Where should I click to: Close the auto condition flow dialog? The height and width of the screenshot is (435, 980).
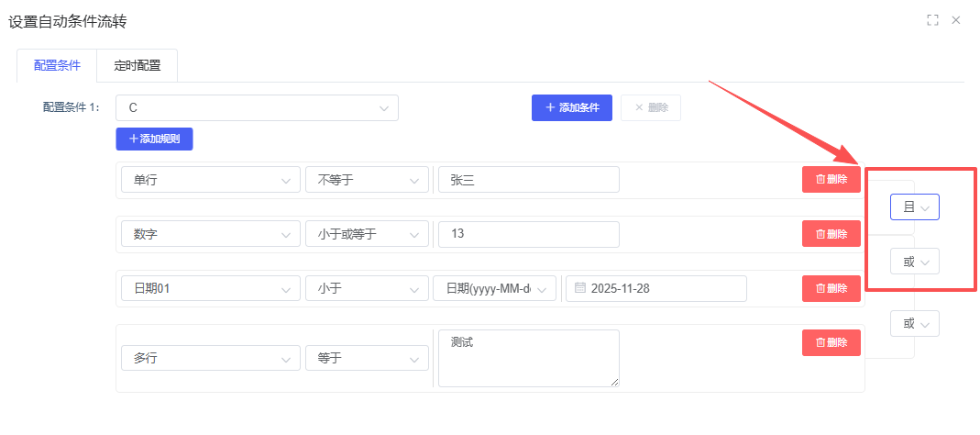(x=956, y=20)
